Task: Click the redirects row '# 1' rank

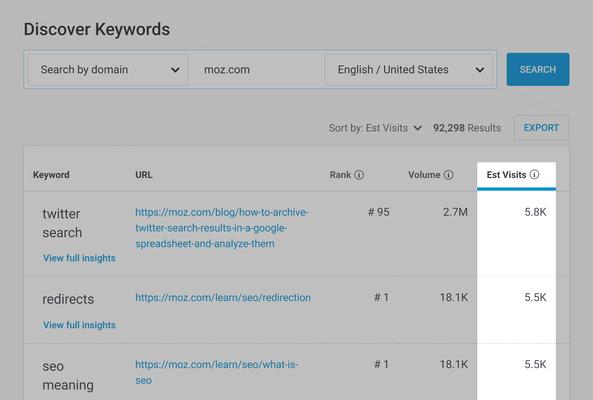Action: tap(382, 298)
